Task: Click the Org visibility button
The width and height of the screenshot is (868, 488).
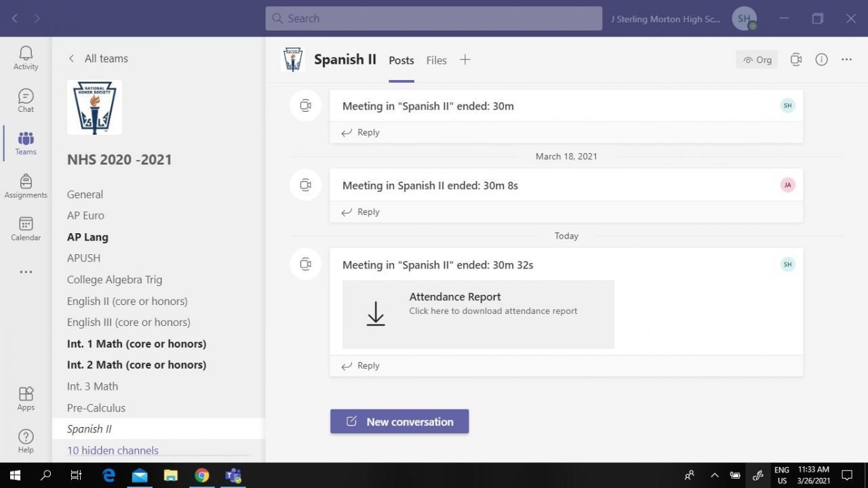Action: (x=757, y=60)
